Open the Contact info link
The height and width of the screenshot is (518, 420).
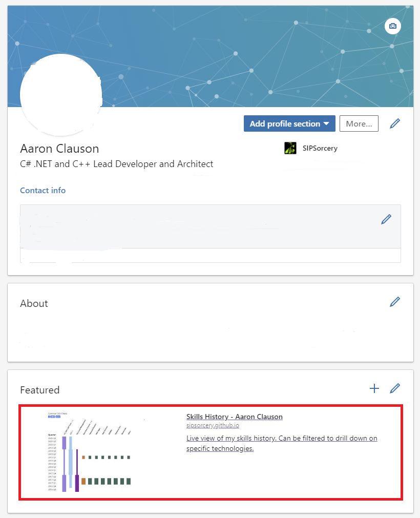pyautogui.click(x=43, y=190)
